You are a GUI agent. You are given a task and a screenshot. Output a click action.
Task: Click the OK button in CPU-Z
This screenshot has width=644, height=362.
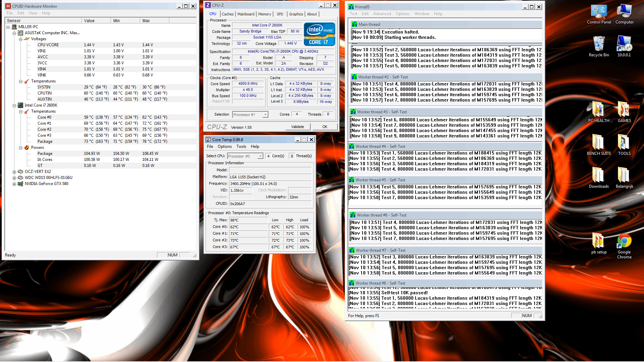(x=325, y=127)
